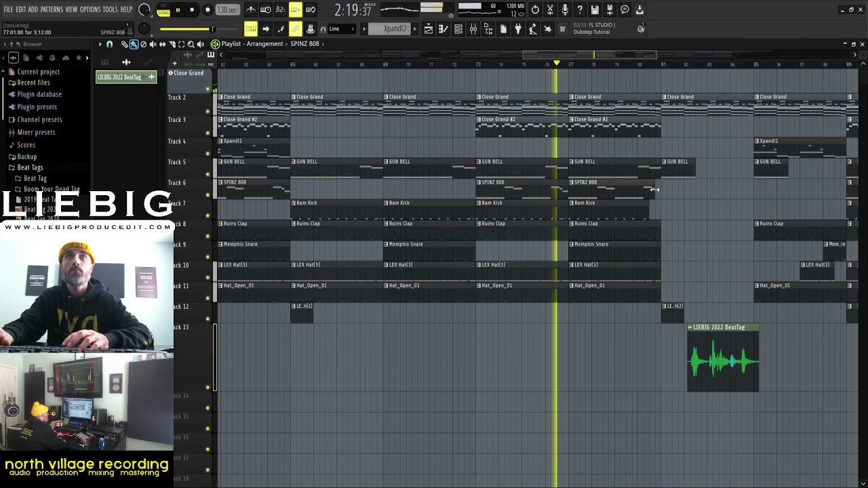Click the shopping cart content library icon
Screen dimensions: 868x488
coord(561,28)
